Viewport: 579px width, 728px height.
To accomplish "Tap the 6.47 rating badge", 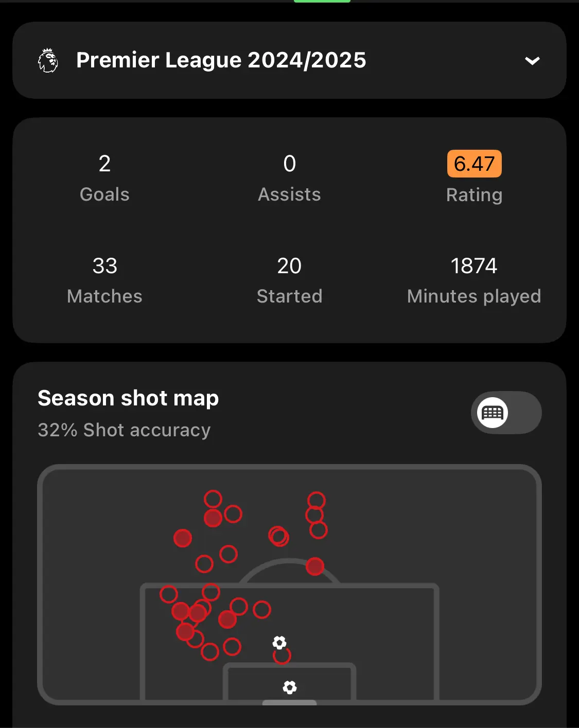I will 474,164.
